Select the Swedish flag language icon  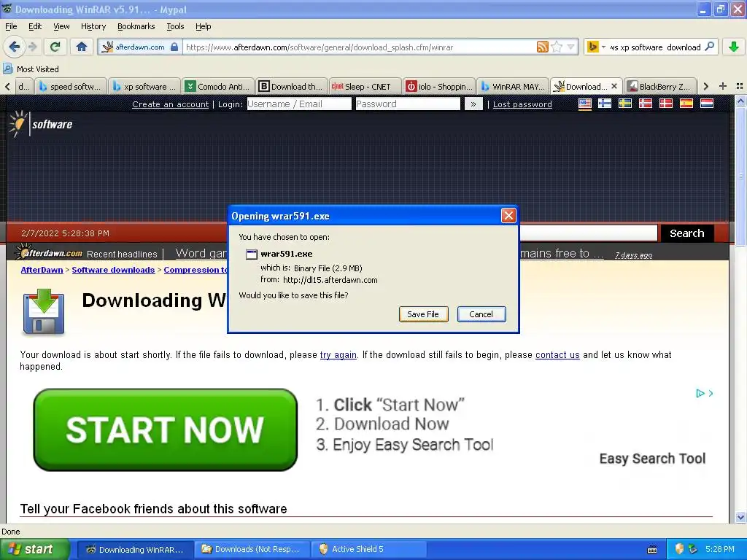click(624, 104)
